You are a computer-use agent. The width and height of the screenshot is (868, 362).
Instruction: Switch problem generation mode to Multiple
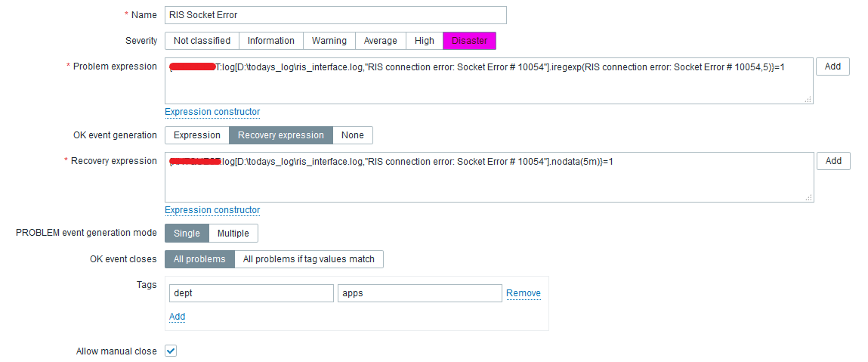click(x=233, y=234)
